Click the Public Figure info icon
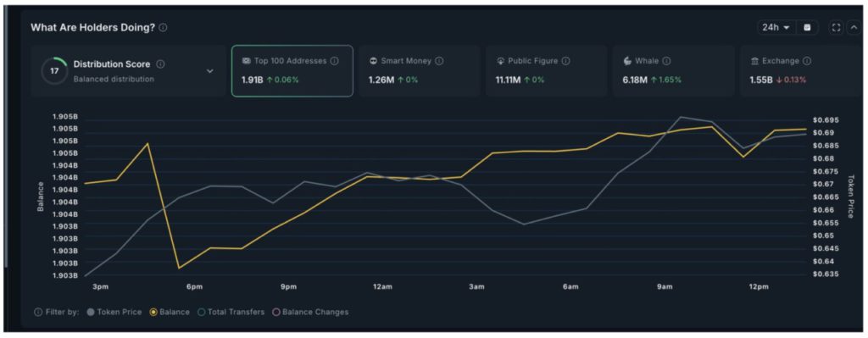 (565, 61)
